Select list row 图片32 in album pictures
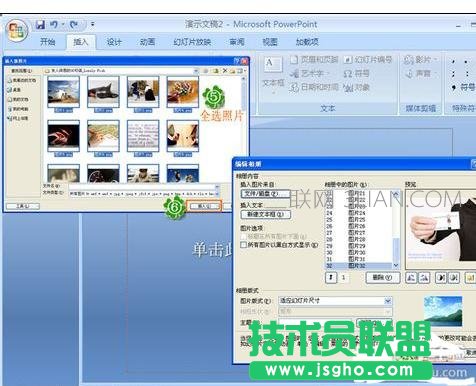 click(x=358, y=266)
